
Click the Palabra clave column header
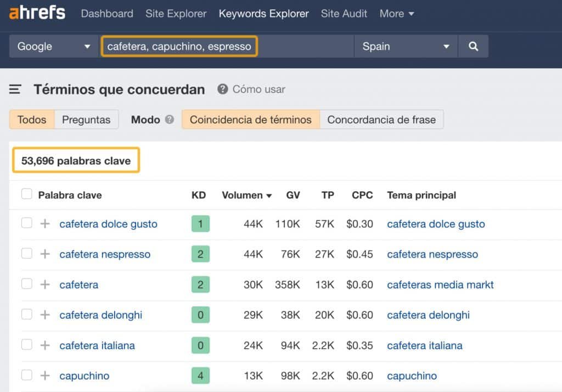70,195
